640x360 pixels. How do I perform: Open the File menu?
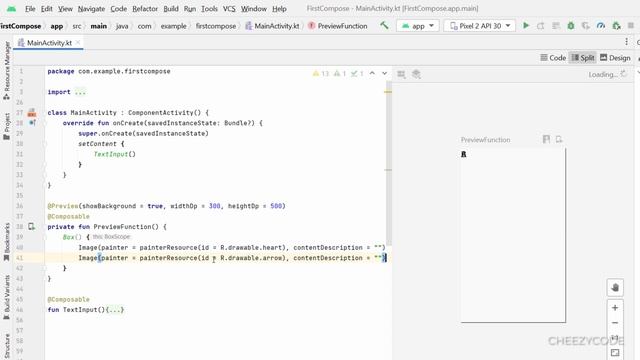click(30, 9)
